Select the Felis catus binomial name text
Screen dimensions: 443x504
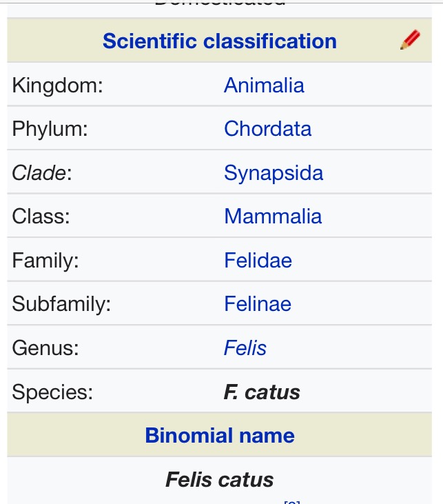220,480
